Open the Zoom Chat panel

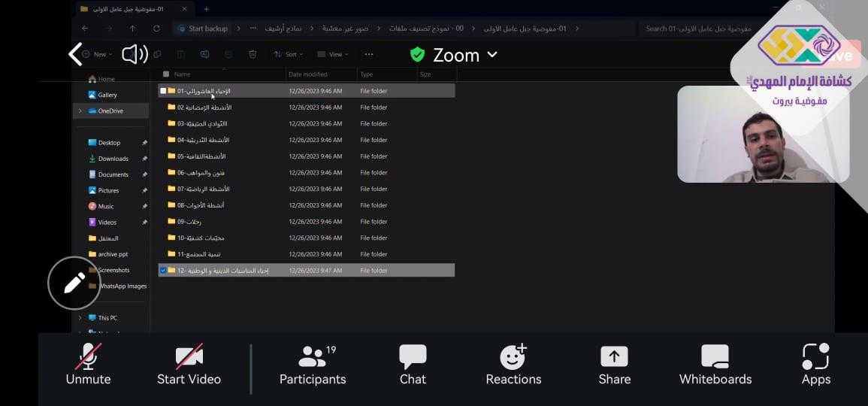tap(413, 364)
